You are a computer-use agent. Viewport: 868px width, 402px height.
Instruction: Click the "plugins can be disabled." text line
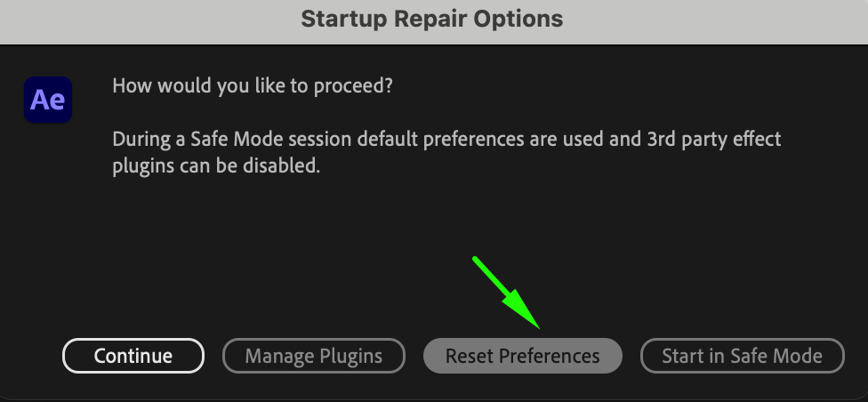215,165
